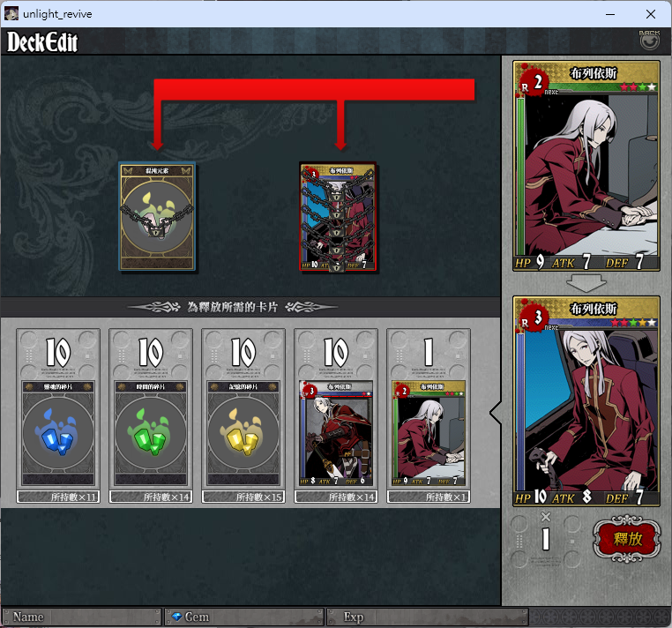Viewport: 672px width, 628px height.
Task: Select the chained element card
Action: (x=157, y=216)
